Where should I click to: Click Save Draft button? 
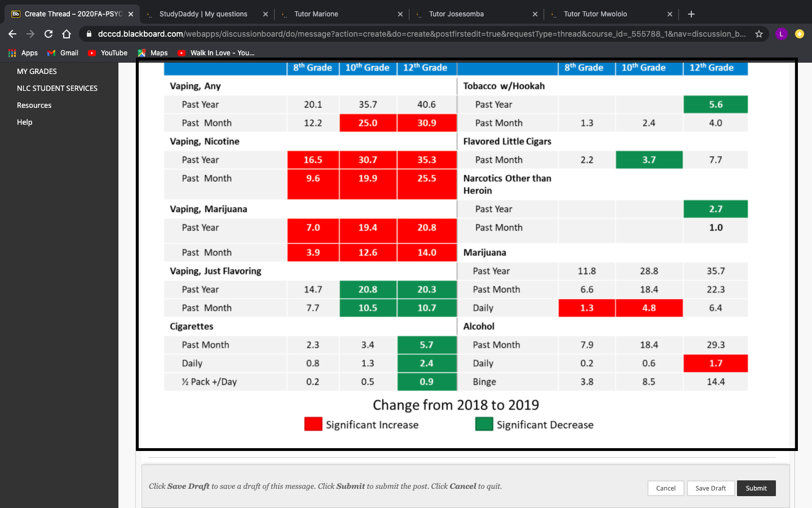710,488
